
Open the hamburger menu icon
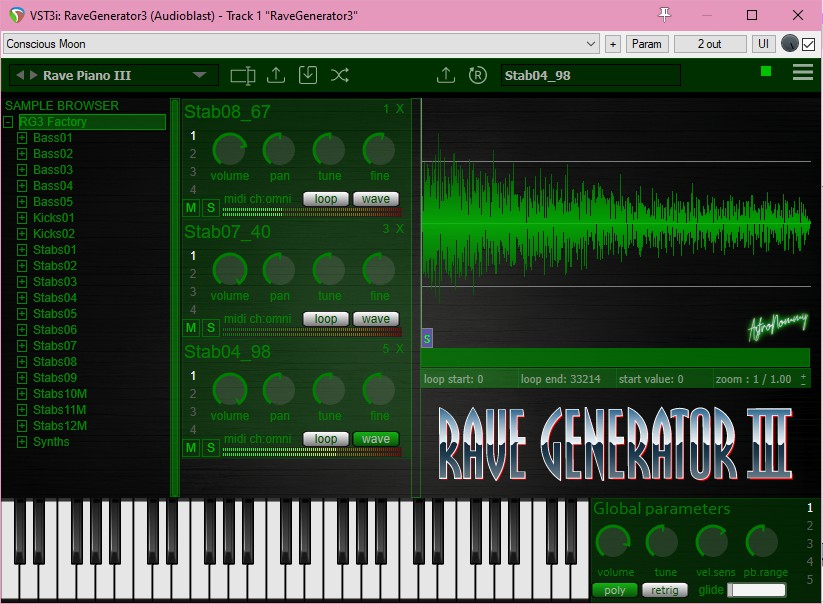coord(803,72)
